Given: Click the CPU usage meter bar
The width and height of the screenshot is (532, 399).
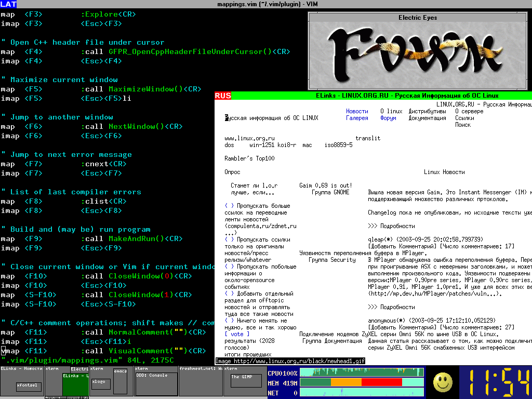Looking at the screenshot, I should pos(362,373).
